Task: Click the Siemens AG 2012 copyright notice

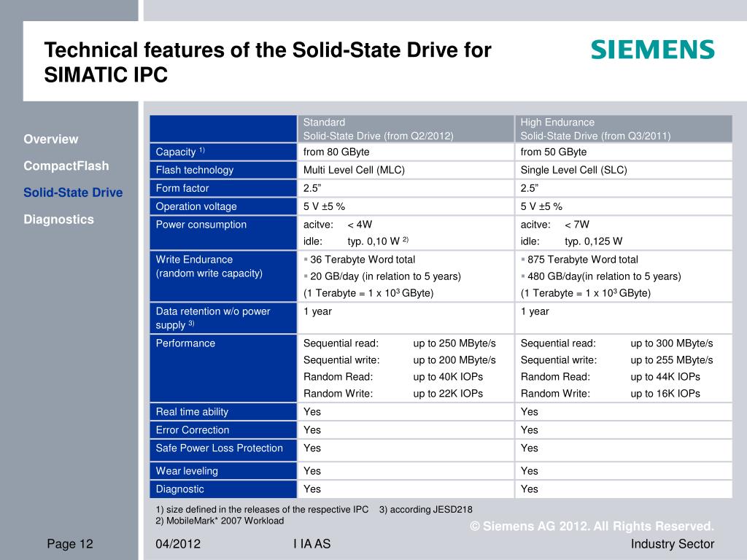Action: coord(592,526)
